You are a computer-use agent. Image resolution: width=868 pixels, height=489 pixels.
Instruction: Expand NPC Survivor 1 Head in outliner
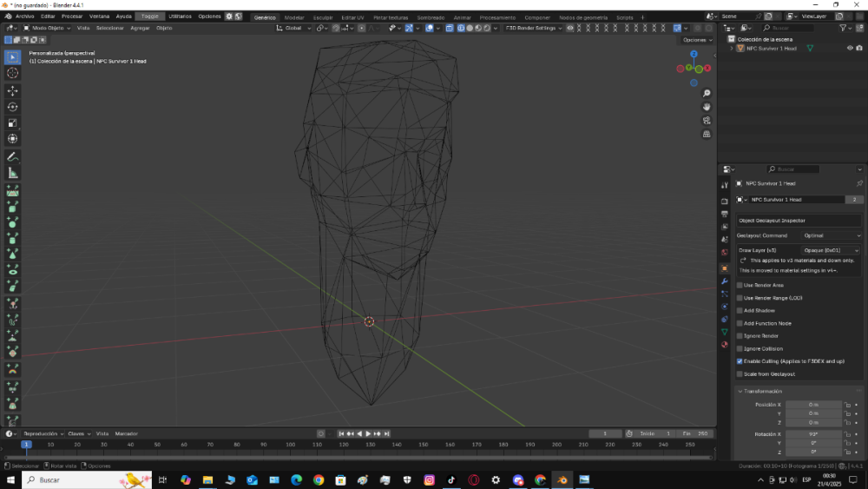coord(731,49)
